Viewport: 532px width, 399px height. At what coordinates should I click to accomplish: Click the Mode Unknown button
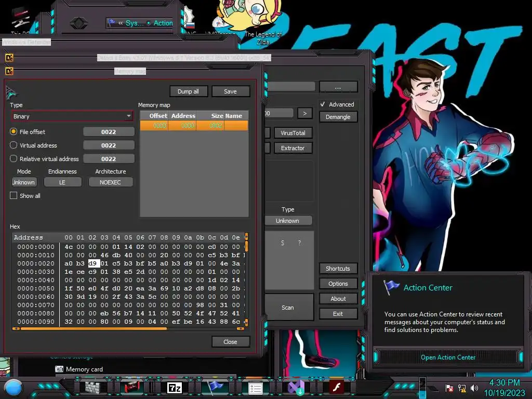tap(24, 182)
